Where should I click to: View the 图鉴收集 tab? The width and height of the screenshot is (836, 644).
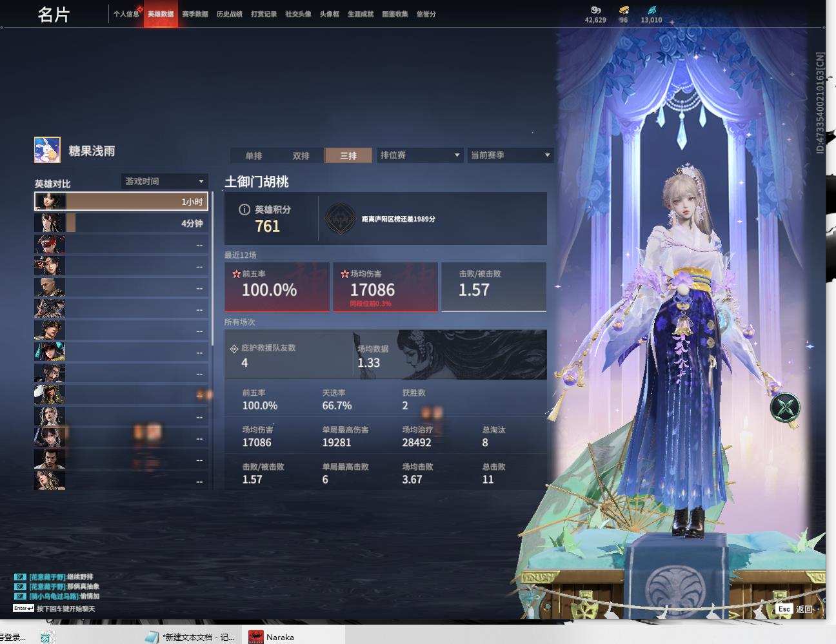point(395,14)
